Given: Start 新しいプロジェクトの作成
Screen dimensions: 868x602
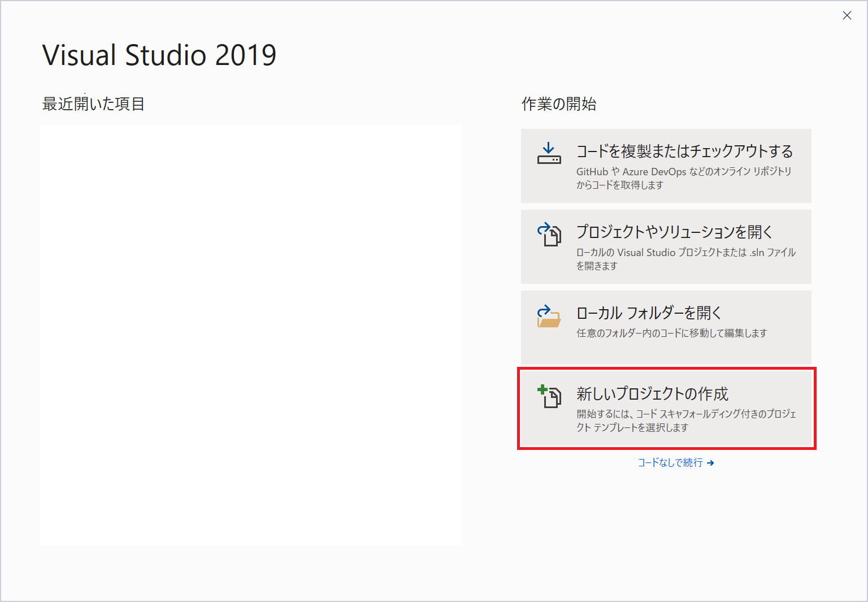Looking at the screenshot, I should pos(666,408).
